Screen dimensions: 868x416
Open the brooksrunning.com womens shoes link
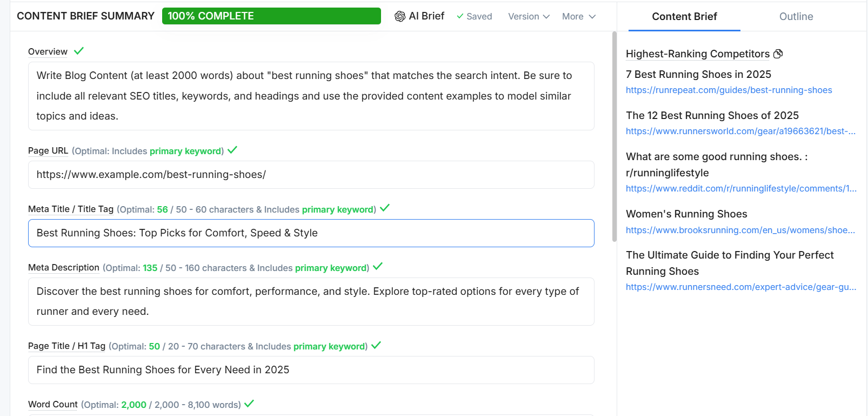click(740, 230)
